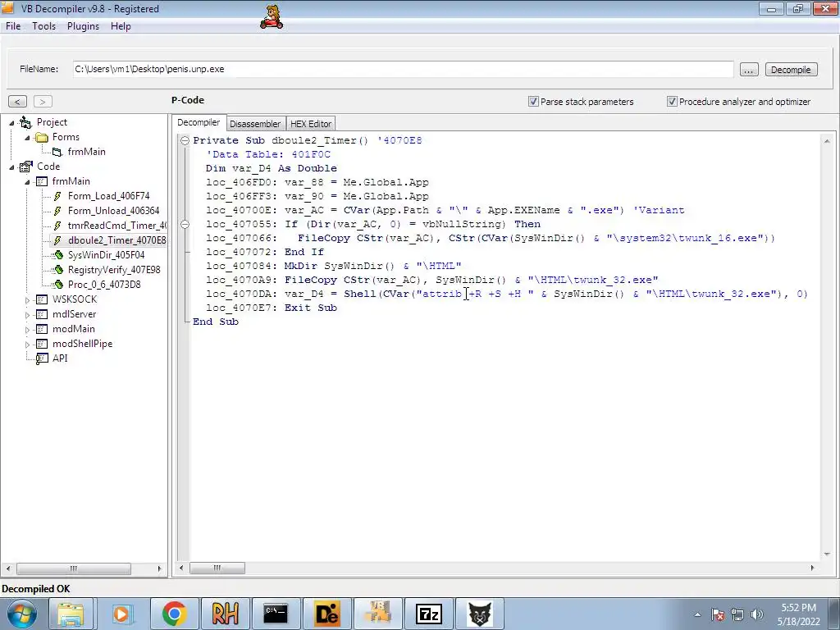The height and width of the screenshot is (630, 840).
Task: Click the WSKSOCK module icon
Action: coord(41,299)
